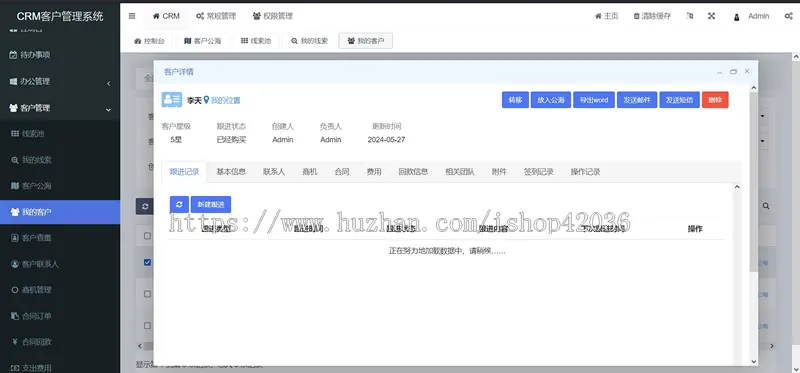Switch to the 联系人 tab
800x373 pixels.
pyautogui.click(x=274, y=172)
